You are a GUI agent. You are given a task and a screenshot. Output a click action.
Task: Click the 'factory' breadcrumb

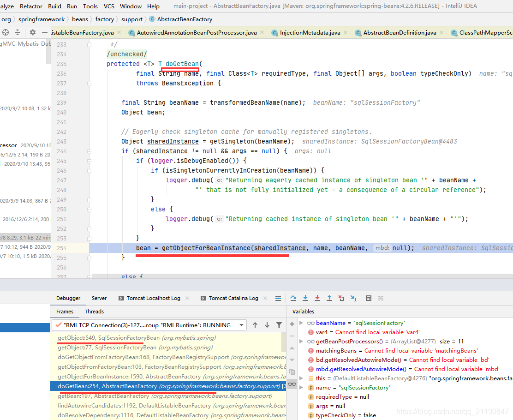click(x=105, y=19)
